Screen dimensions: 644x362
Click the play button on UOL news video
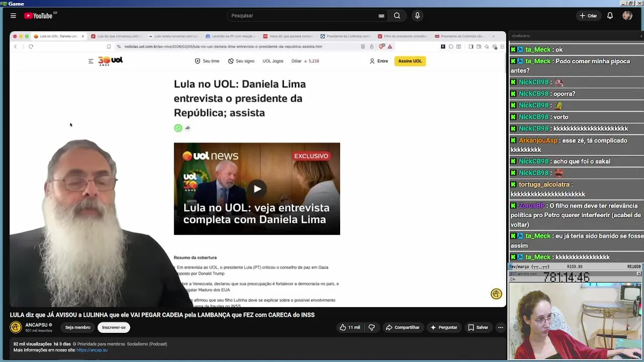257,189
